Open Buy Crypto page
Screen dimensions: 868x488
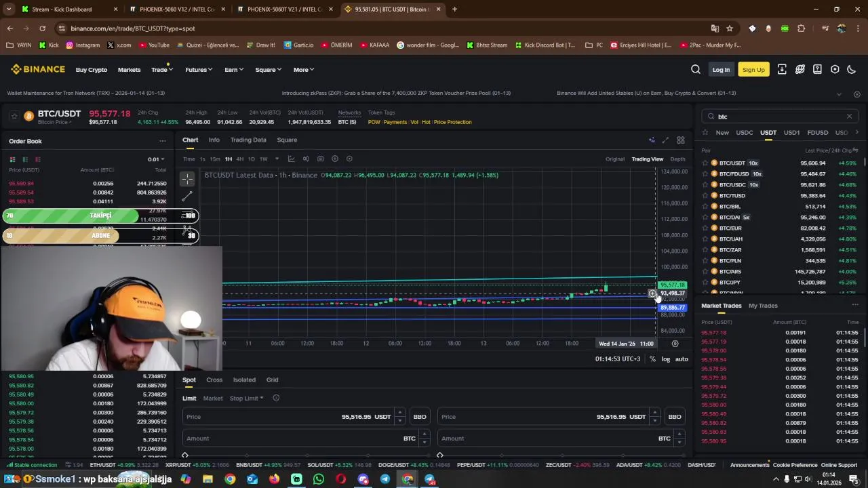point(92,70)
